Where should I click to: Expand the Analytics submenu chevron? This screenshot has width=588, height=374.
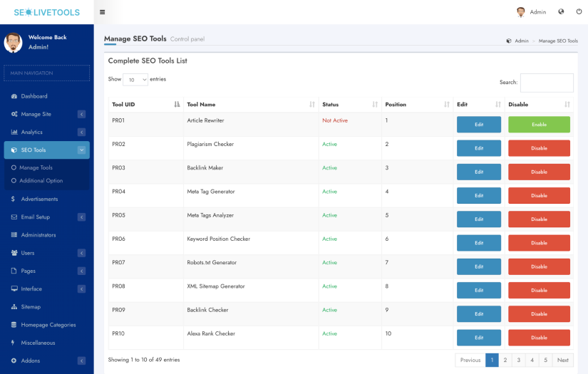click(82, 133)
